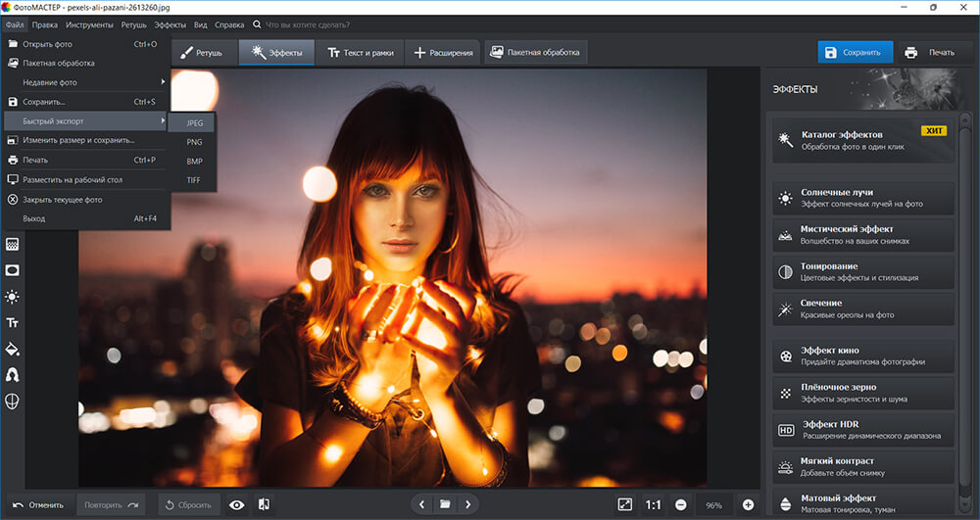
Task: Open the Файл menu
Action: pos(15,24)
